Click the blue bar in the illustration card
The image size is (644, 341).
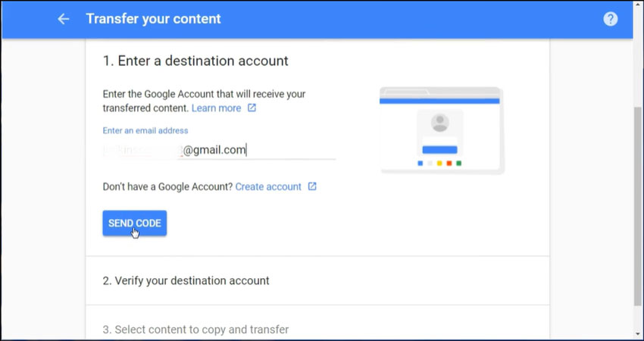click(439, 149)
